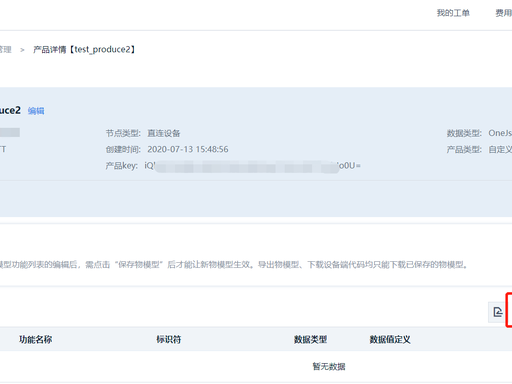Select creation time 2020-07-13 15:48:56
This screenshot has height=384, width=512.
coord(188,149)
